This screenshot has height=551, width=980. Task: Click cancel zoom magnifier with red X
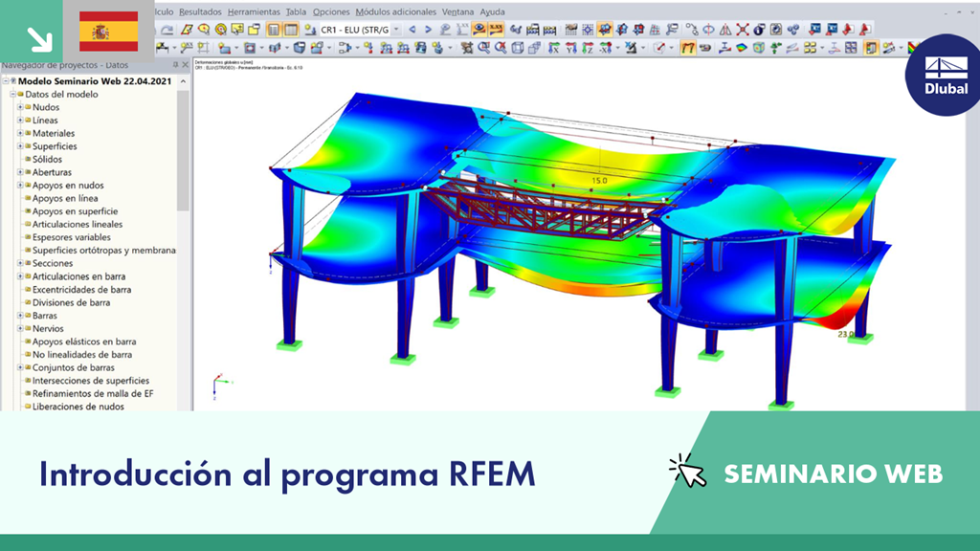point(501,48)
